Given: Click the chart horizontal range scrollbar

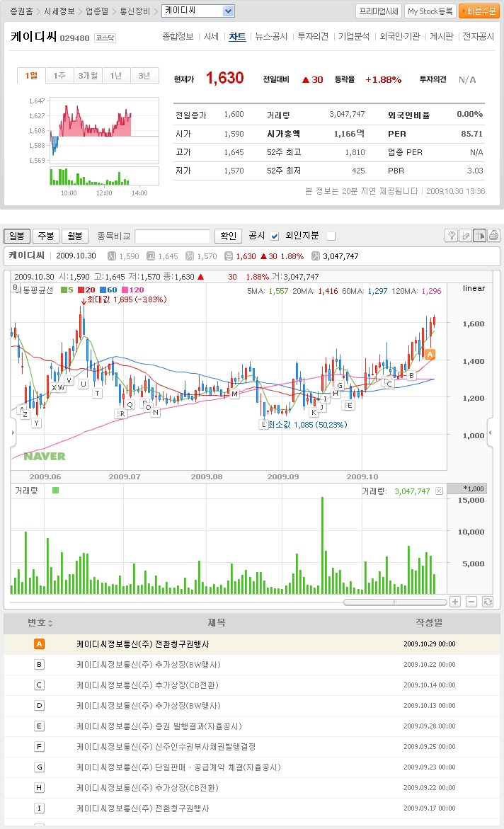Looking at the screenshot, I should [394, 602].
